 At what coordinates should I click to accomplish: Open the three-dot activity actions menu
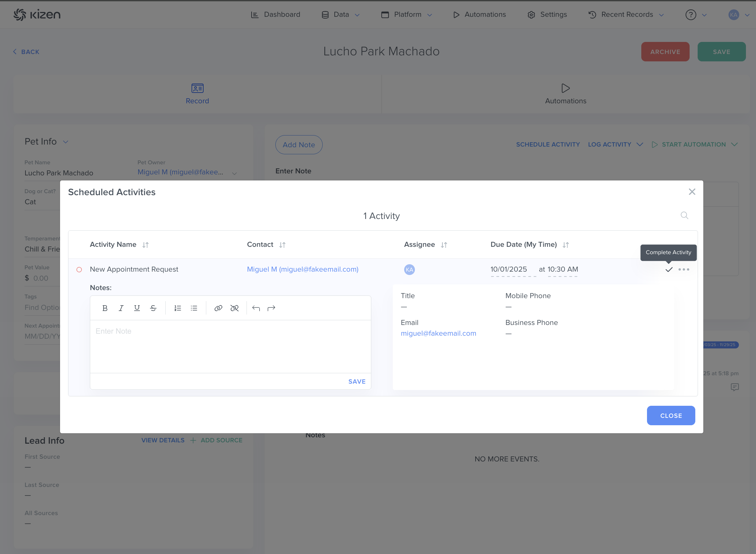click(x=684, y=269)
